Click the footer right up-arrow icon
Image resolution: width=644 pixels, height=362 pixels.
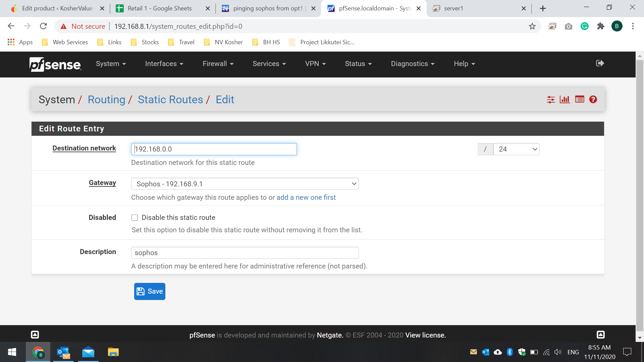[x=601, y=335]
